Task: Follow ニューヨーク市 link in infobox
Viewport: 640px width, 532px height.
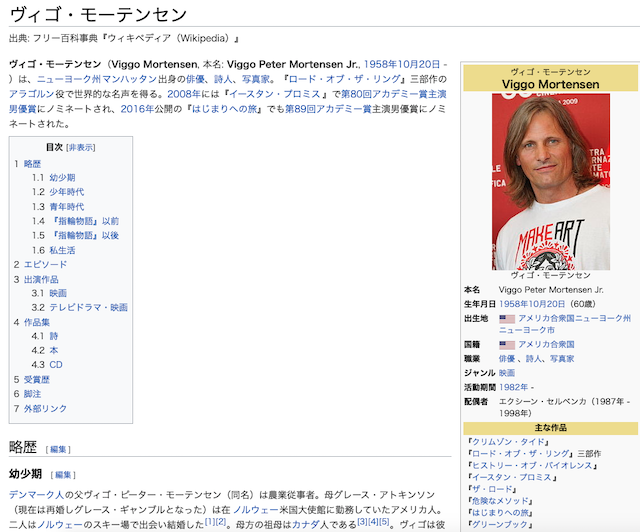Action: coord(527,330)
